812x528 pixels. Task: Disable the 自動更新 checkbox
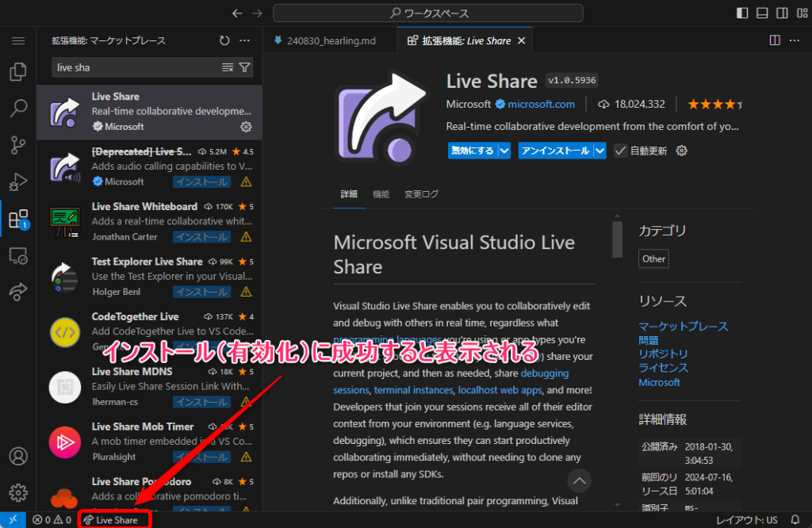coord(619,151)
